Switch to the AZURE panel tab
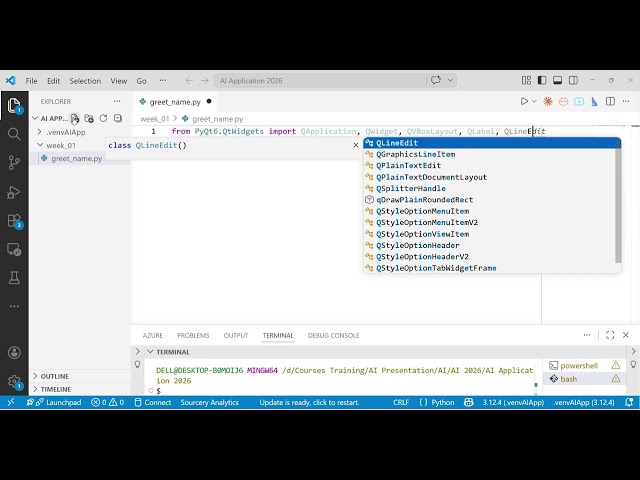Screen dimensions: 640x480 [153, 335]
